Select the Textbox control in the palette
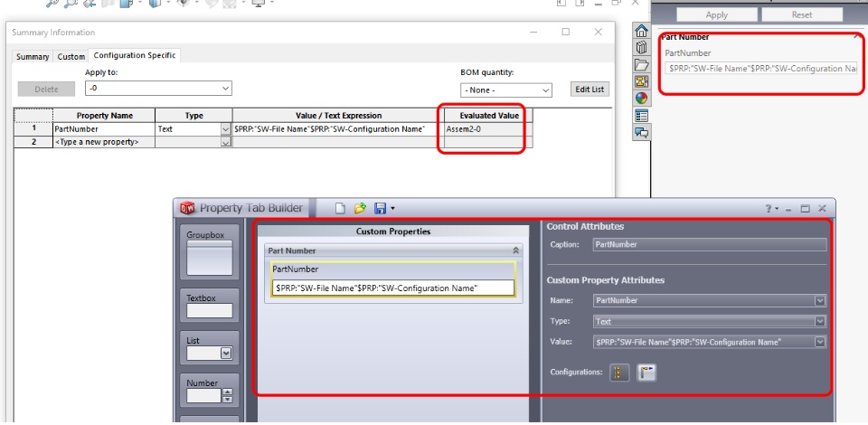Screen dimensions: 868x425 coord(209,306)
